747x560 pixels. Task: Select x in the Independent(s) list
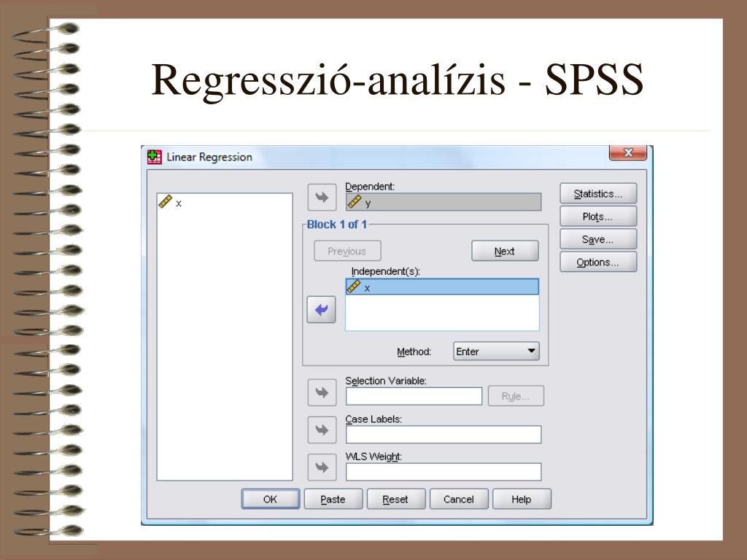[x=442, y=287]
